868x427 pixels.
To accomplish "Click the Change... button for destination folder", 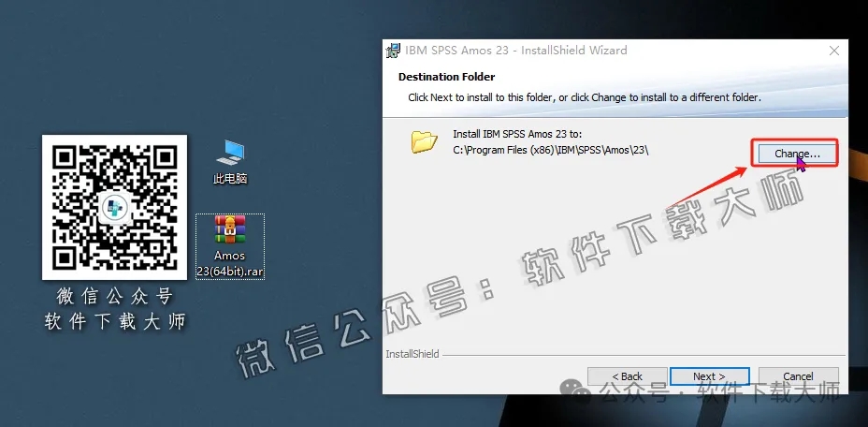I will point(796,154).
